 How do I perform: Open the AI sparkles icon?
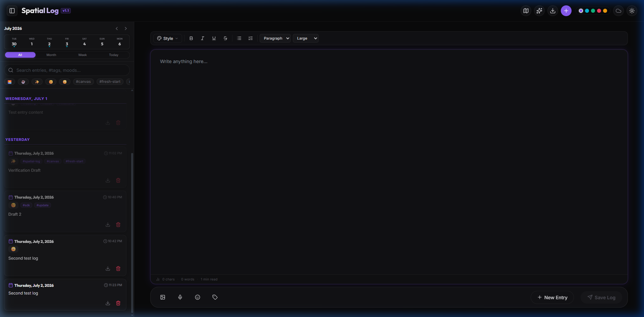[539, 11]
